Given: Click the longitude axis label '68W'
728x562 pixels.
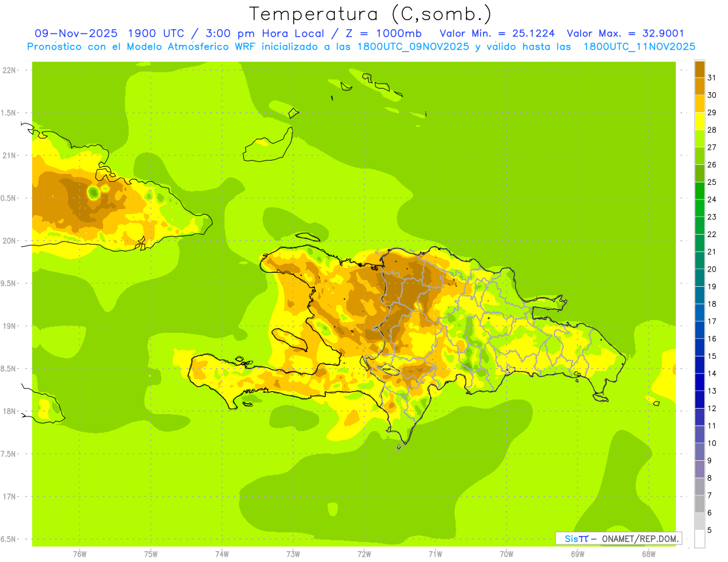Looking at the screenshot, I should [x=649, y=554].
